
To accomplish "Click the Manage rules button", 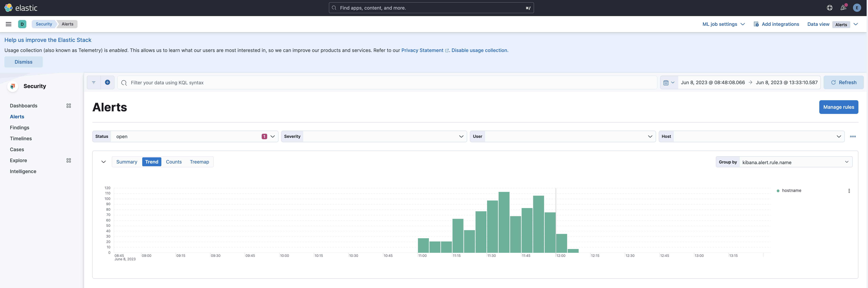I will tap(839, 107).
